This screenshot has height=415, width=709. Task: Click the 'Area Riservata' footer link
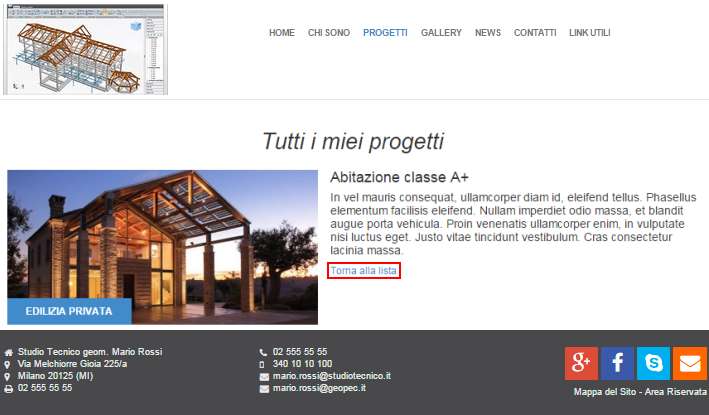point(678,392)
